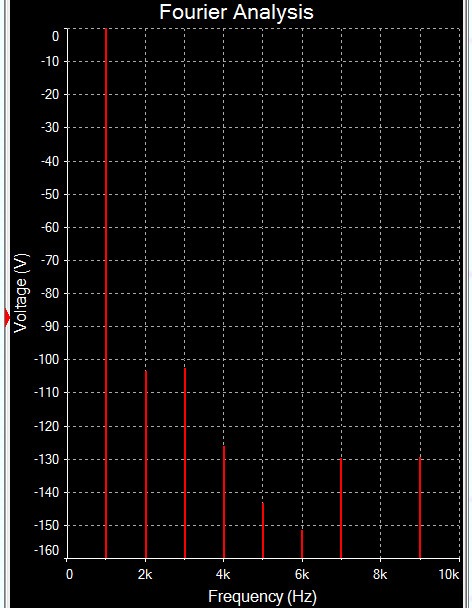Click the 7 kHz harmonic bar

[x=341, y=508]
